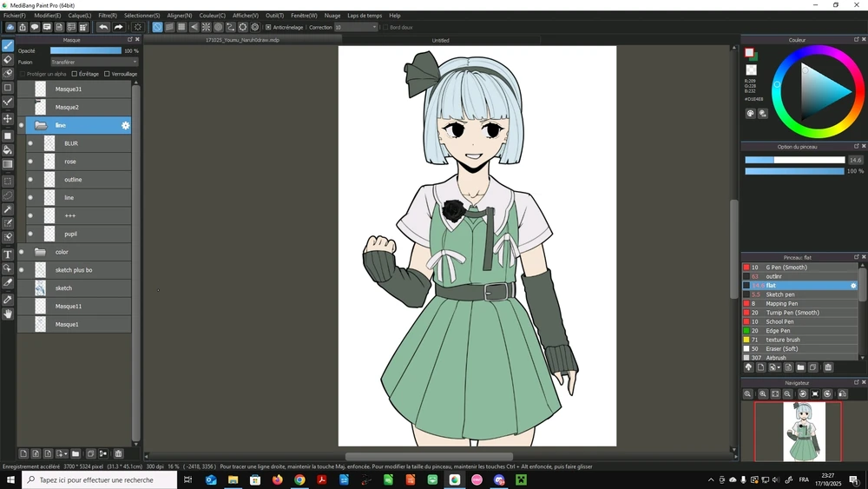Toggle the Écrêtage checkbox
This screenshot has width=868, height=489.
click(74, 74)
